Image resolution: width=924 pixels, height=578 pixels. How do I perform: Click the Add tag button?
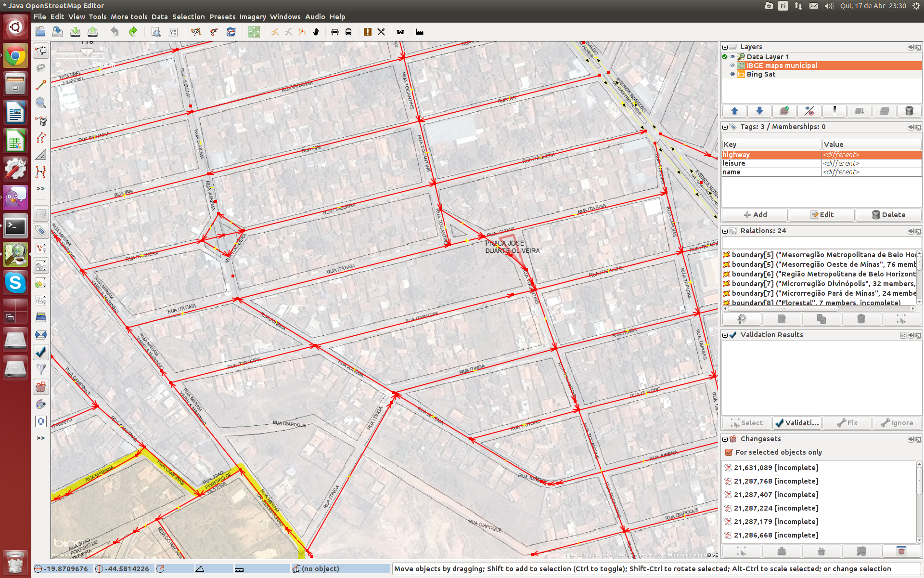tap(755, 215)
